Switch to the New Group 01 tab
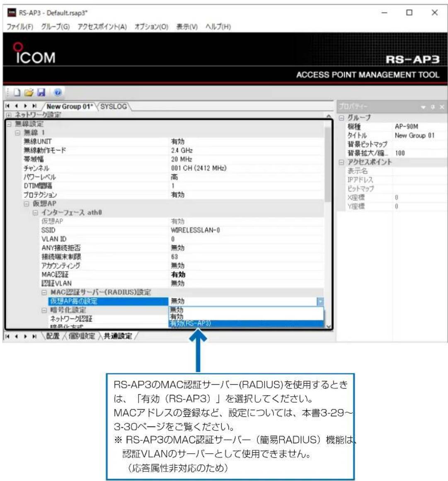Image resolution: width=448 pixels, height=481 pixels. [x=70, y=107]
